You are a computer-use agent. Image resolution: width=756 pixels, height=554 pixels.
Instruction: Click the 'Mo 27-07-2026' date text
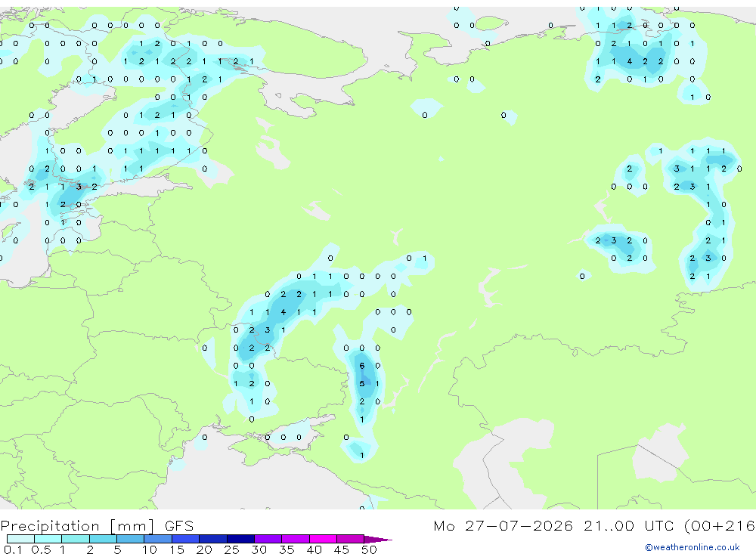pyautogui.click(x=503, y=525)
